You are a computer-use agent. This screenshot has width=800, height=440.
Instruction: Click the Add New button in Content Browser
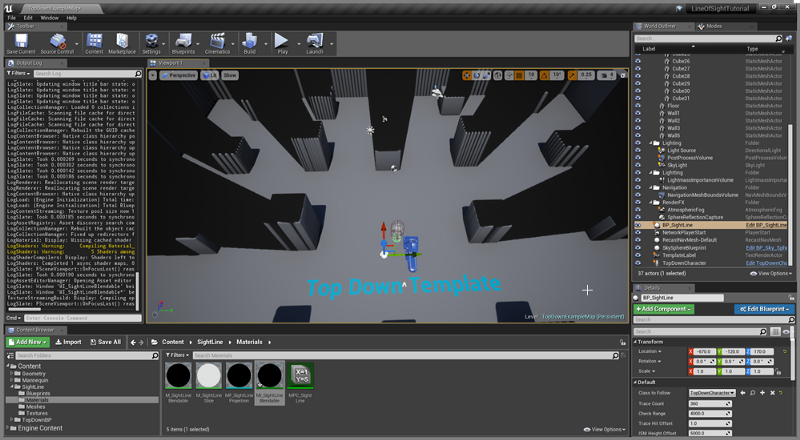28,342
